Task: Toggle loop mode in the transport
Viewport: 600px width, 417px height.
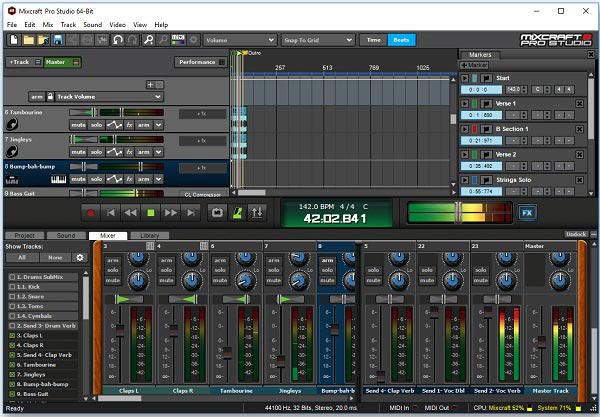Action: (217, 213)
